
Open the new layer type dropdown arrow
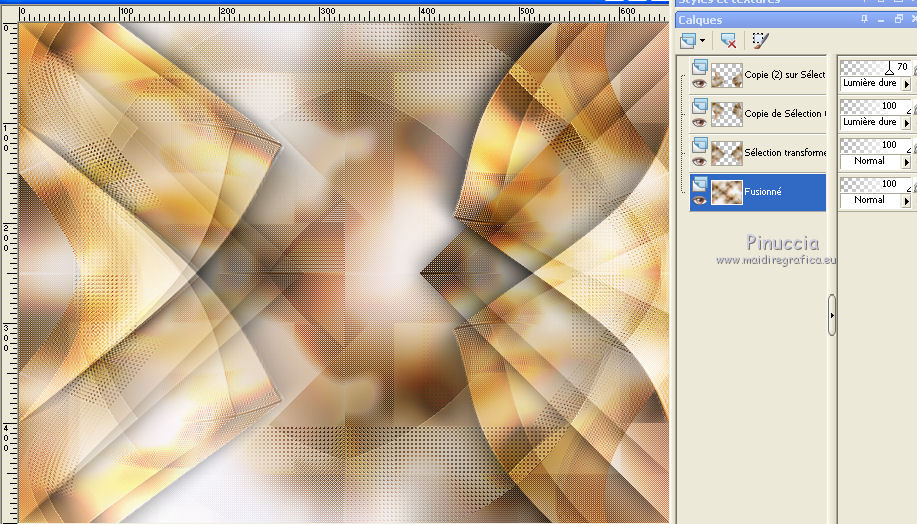[702, 41]
